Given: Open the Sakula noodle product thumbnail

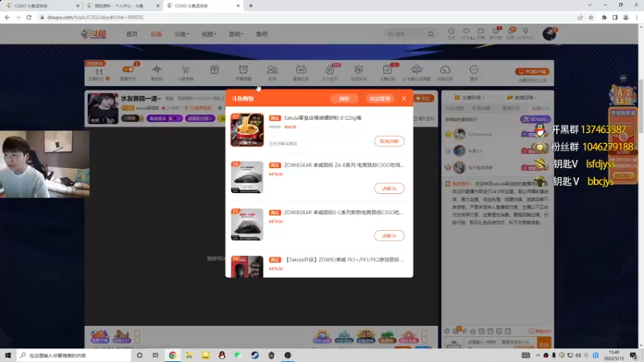Looking at the screenshot, I should pyautogui.click(x=247, y=130).
